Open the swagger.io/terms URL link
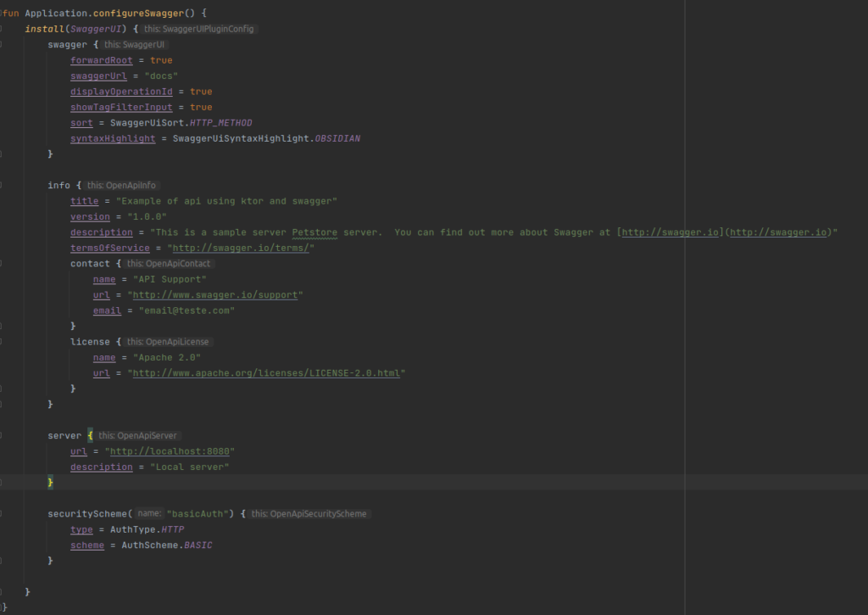Image resolution: width=868 pixels, height=615 pixels. pos(242,248)
